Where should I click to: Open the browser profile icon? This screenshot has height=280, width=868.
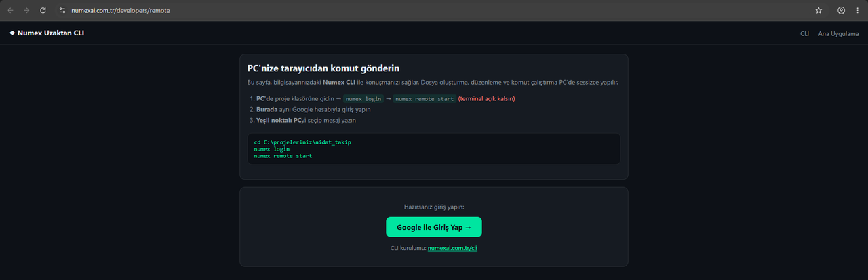(841, 10)
